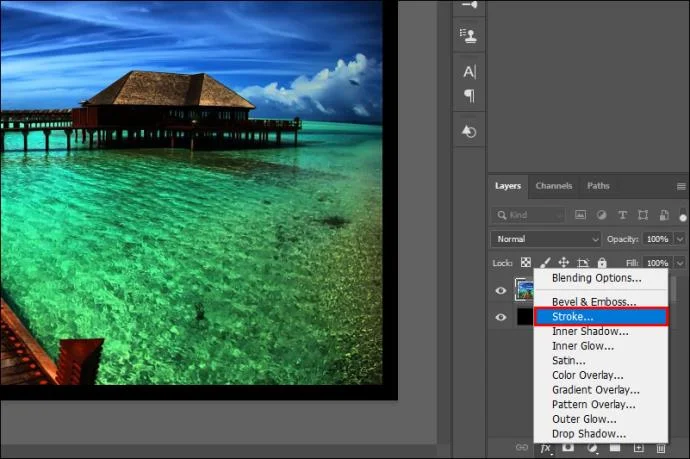Toggle lock transparent pixels checkerboard icon
Image resolution: width=690 pixels, height=459 pixels.
click(x=524, y=263)
